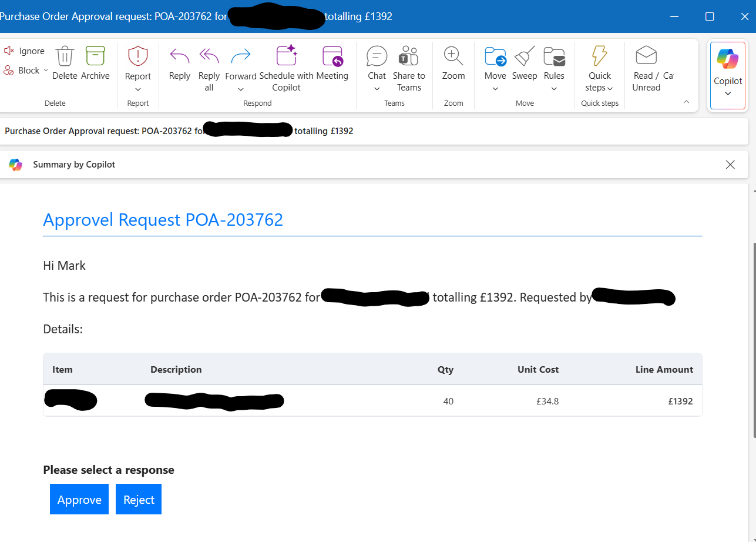756x542 pixels.
Task: Close the Summary by Copilot bar
Action: (730, 165)
